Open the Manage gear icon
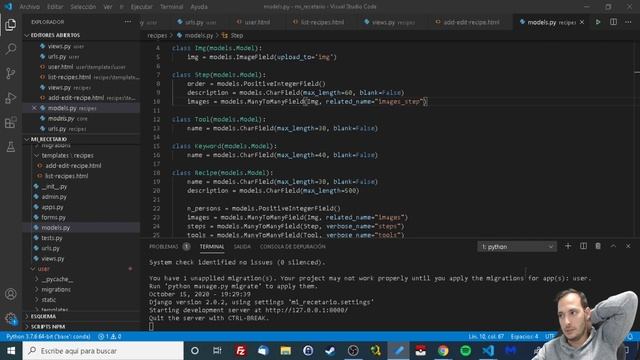Viewport: 640px width, 360px height. 11,318
